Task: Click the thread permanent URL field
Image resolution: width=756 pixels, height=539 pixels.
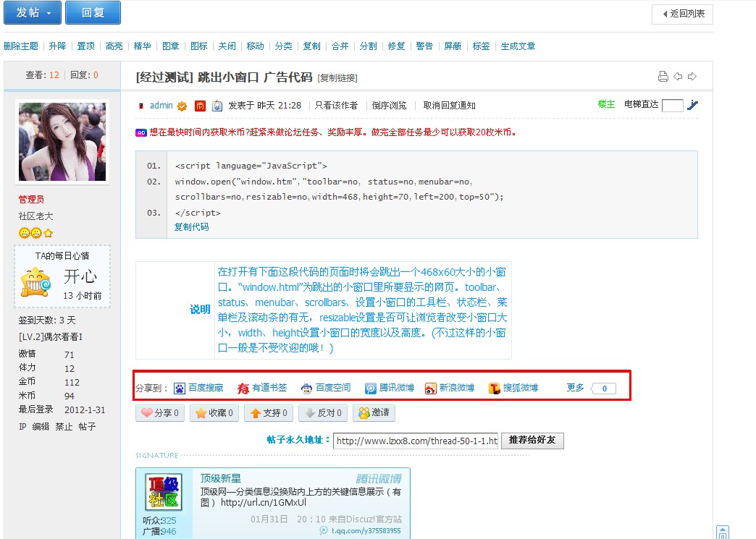Action: (416, 441)
